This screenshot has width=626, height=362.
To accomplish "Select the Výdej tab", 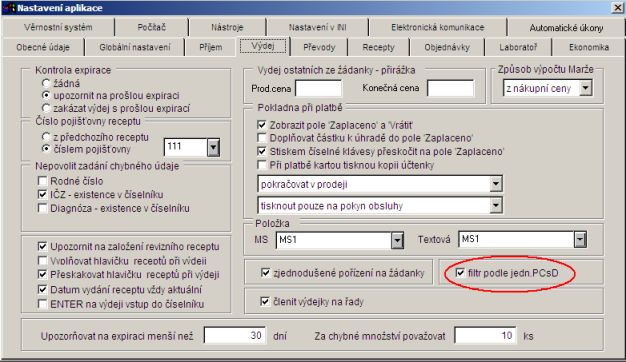I will point(263,45).
